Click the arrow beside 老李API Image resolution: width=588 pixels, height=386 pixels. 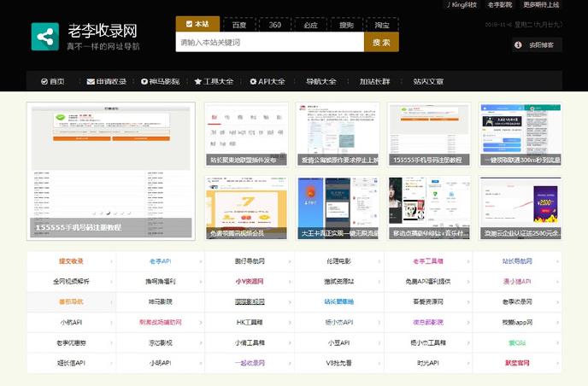201,261
